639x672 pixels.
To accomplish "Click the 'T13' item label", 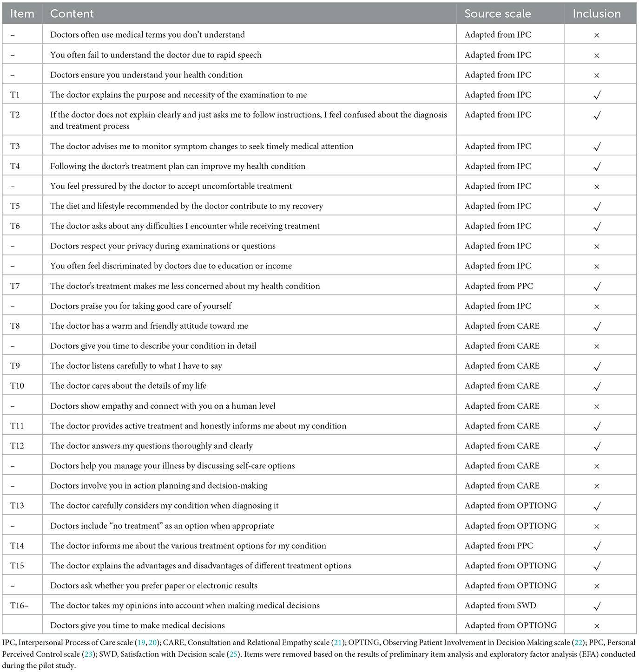I will 17,506.
